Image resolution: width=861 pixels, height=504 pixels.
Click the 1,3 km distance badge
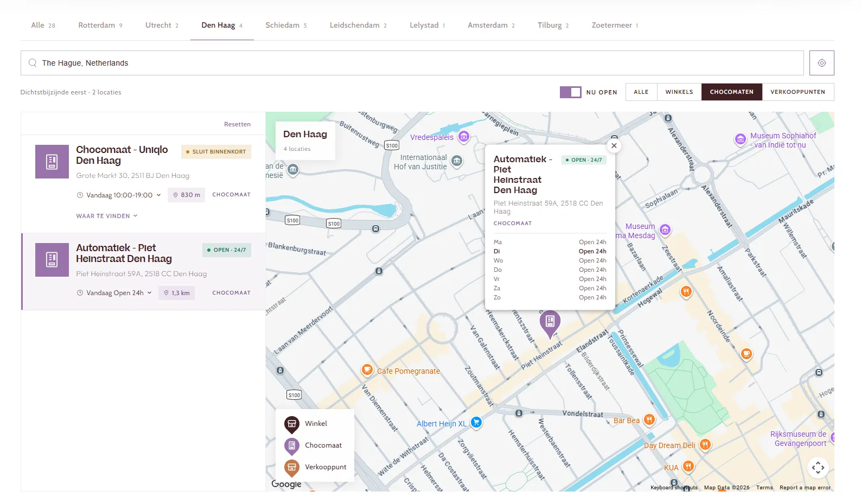tap(176, 293)
